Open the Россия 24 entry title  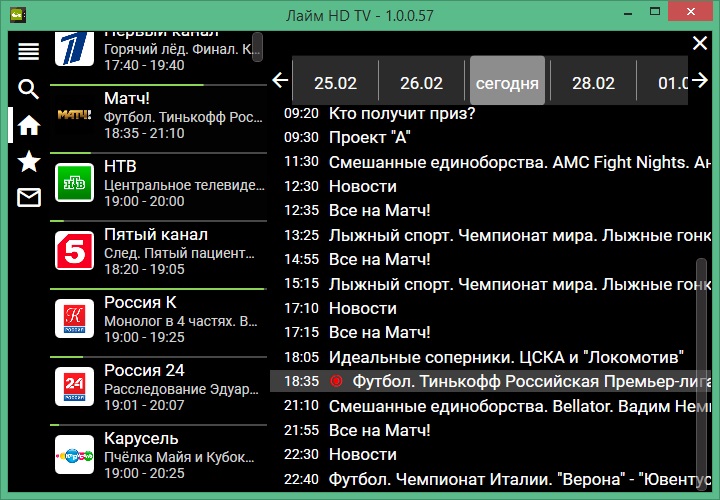tap(144, 370)
